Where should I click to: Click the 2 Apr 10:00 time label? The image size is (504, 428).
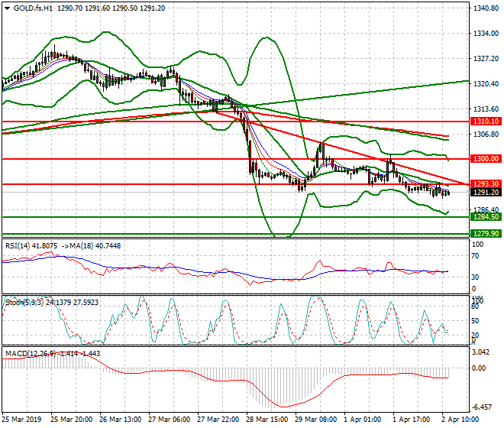click(460, 420)
